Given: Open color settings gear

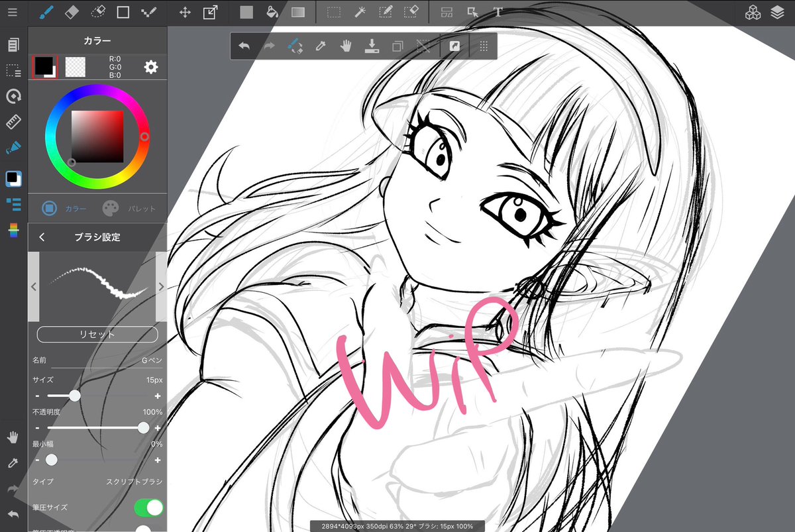Looking at the screenshot, I should tap(151, 66).
